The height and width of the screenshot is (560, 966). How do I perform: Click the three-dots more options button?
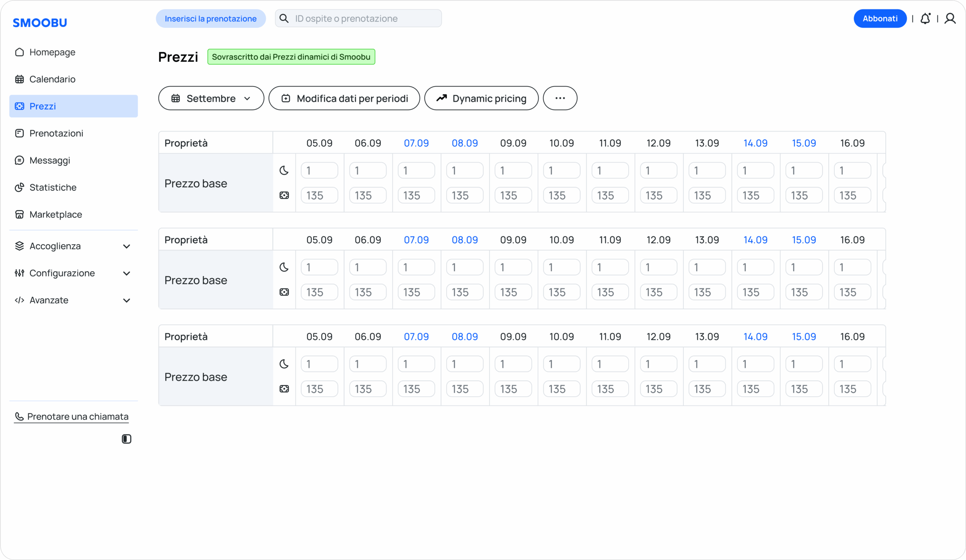(560, 98)
